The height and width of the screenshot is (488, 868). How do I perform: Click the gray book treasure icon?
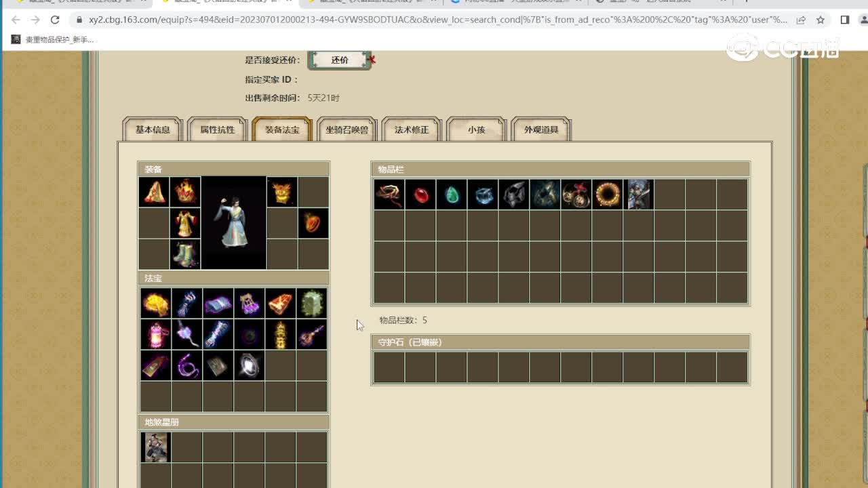point(218,365)
